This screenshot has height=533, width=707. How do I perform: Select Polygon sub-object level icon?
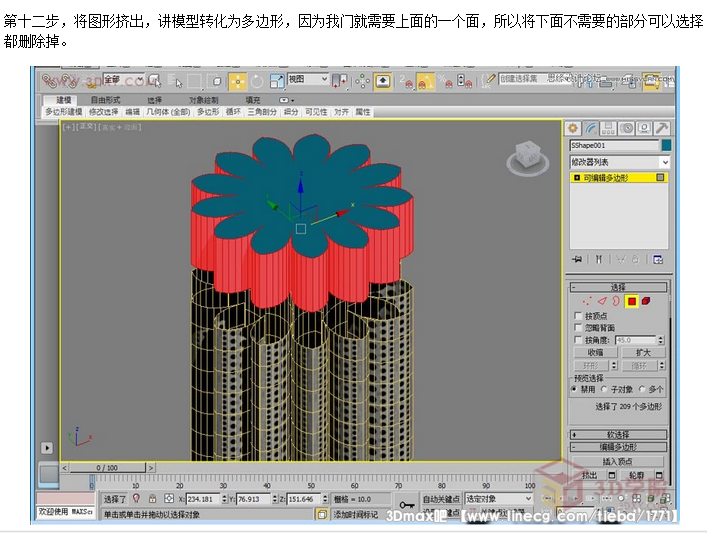(632, 301)
